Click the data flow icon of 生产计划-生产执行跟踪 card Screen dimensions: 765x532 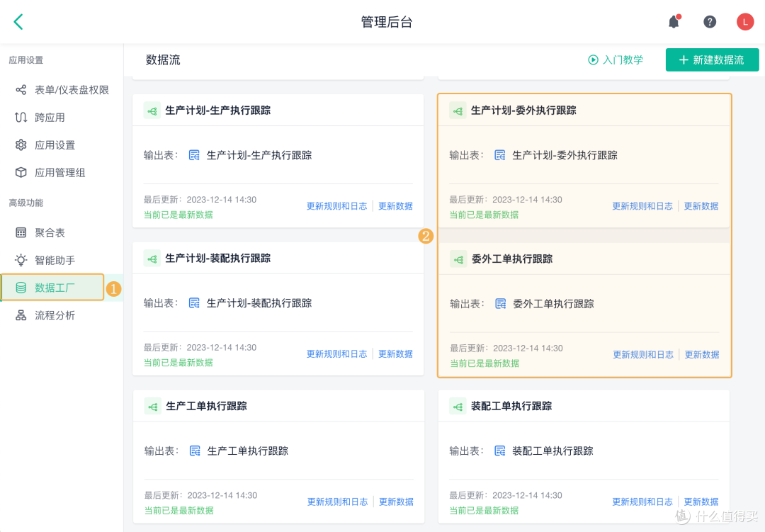(152, 111)
